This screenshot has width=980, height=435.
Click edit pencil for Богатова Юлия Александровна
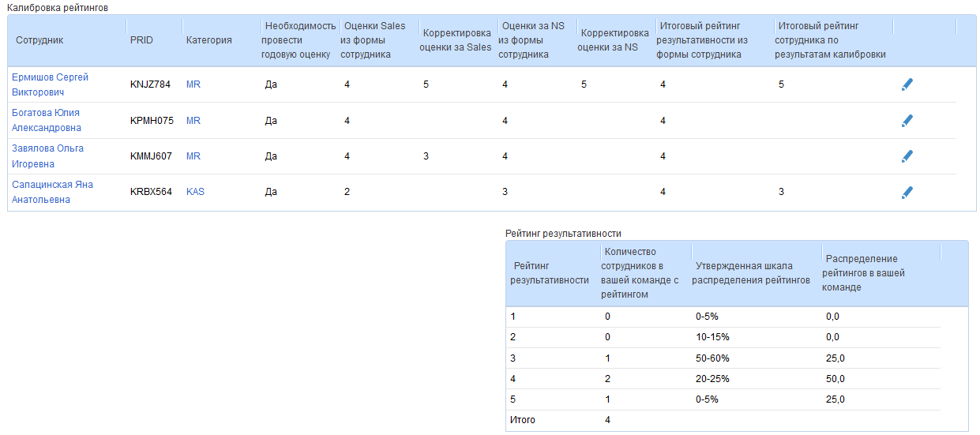point(907,121)
